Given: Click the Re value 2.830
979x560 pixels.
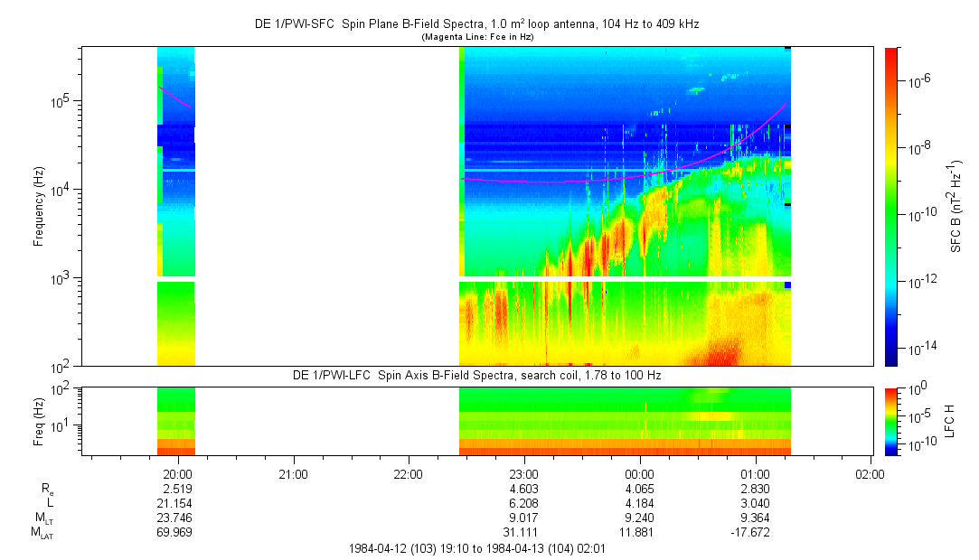Looking at the screenshot, I should pyautogui.click(x=755, y=489).
